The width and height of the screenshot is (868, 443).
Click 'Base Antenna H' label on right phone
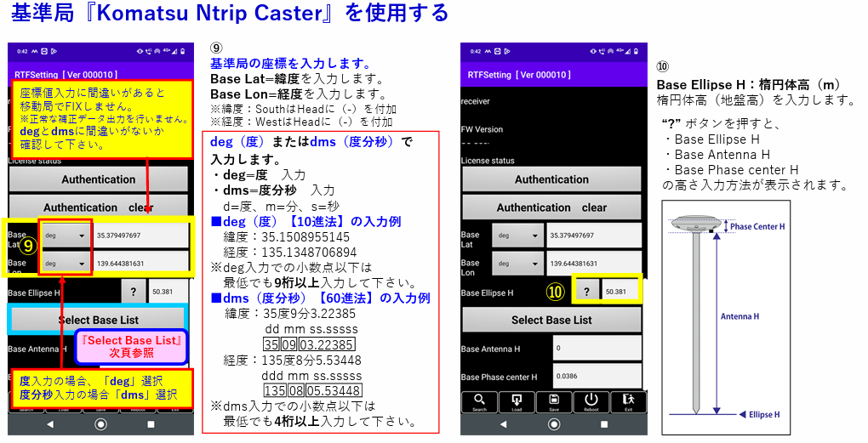(490, 349)
